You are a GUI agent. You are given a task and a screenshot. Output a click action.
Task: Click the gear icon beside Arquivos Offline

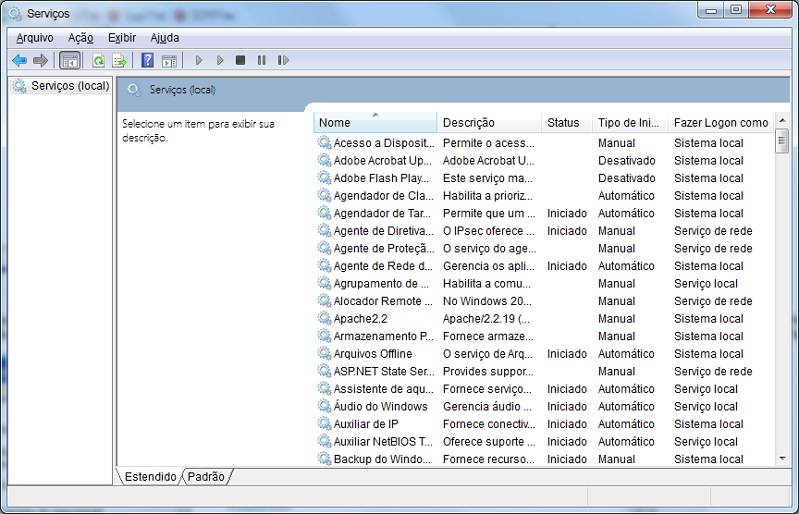[x=324, y=354]
